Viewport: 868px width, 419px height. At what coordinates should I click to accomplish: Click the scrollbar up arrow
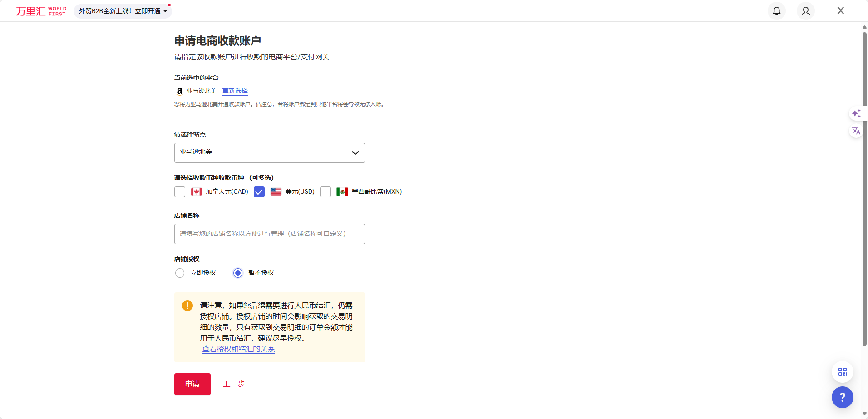coord(864,27)
